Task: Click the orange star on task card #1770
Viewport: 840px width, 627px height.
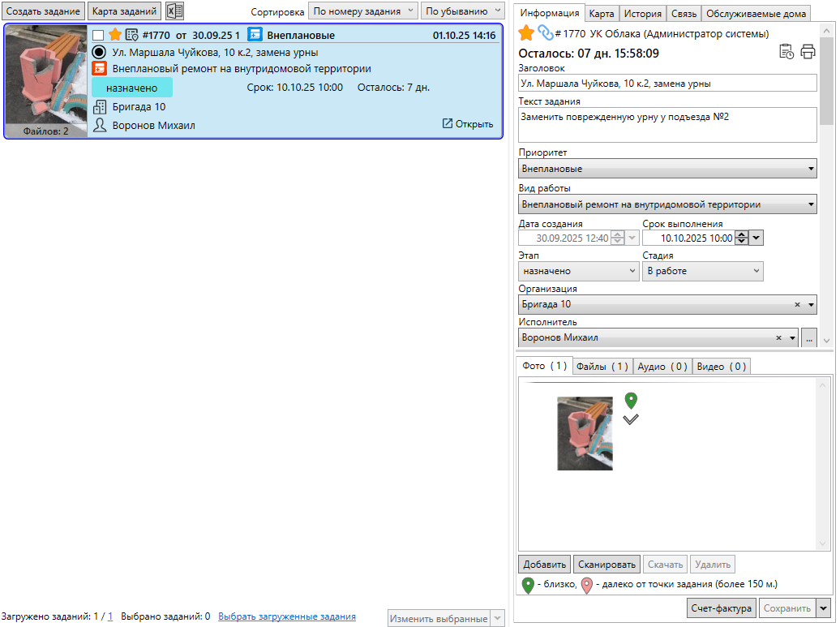Action: pyautogui.click(x=115, y=35)
